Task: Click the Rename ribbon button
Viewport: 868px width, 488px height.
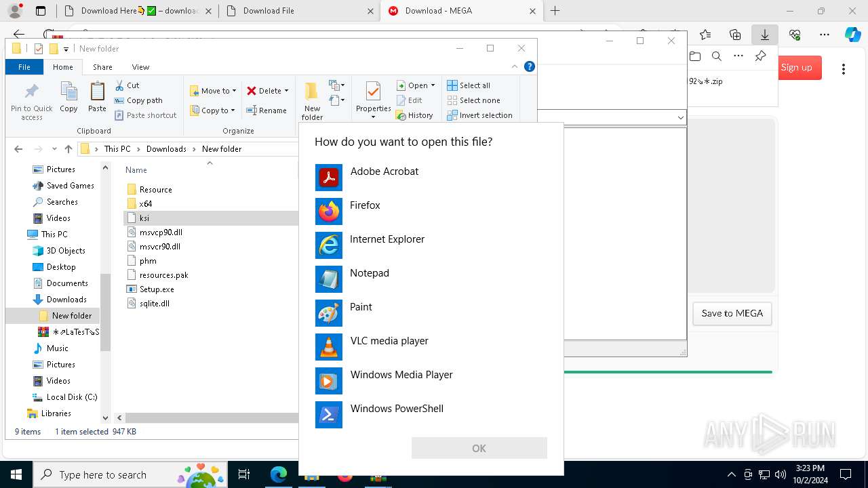Action: click(267, 110)
